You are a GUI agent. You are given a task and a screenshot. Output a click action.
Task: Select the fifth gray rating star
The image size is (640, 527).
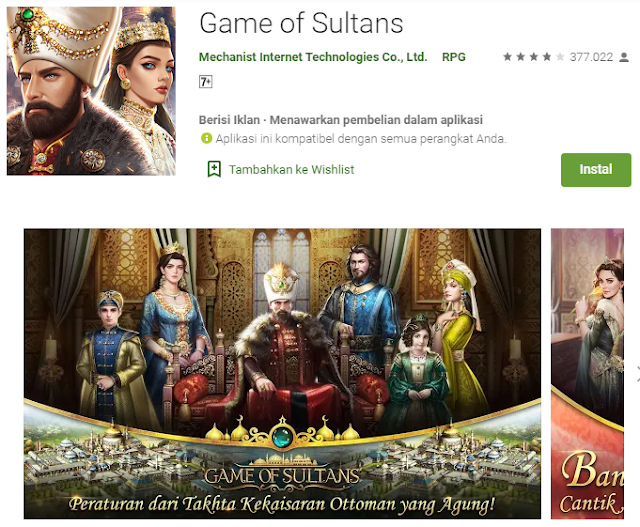(x=560, y=57)
